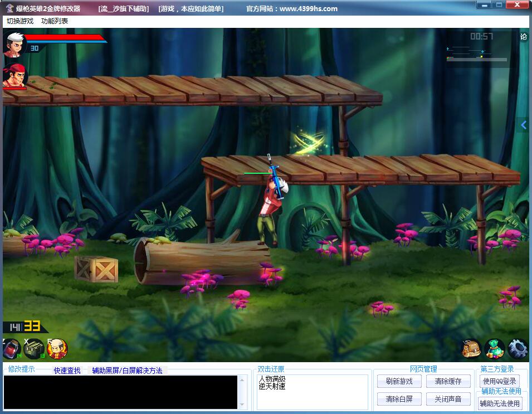This screenshot has width=532, height=414.
Task: Click the 刷新游戏 button
Action: [x=399, y=381]
